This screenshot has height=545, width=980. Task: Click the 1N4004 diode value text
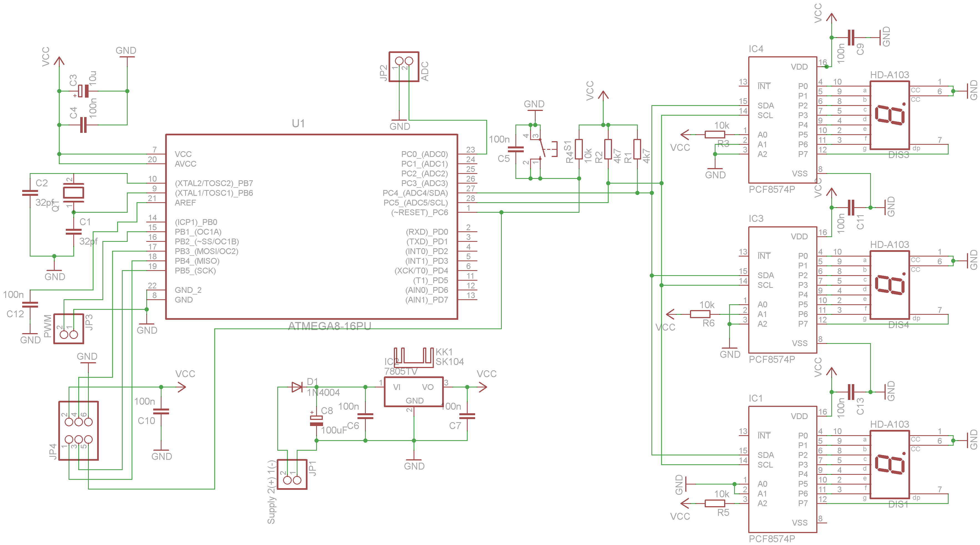click(323, 393)
